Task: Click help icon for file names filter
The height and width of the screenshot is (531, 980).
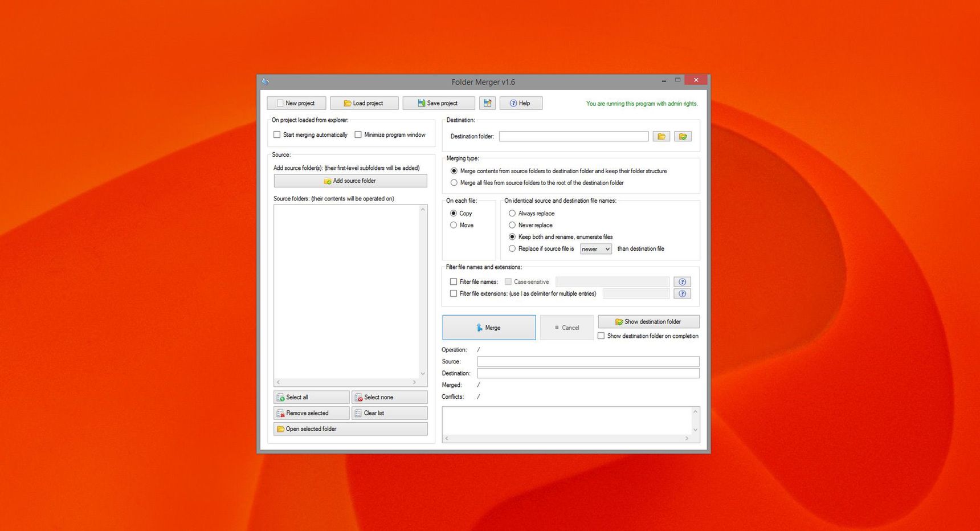Action: coord(682,282)
